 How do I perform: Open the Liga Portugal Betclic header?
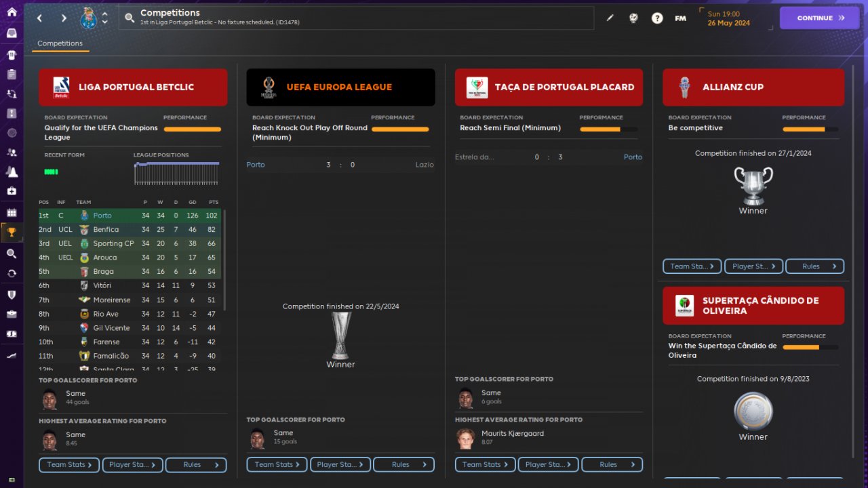point(133,87)
